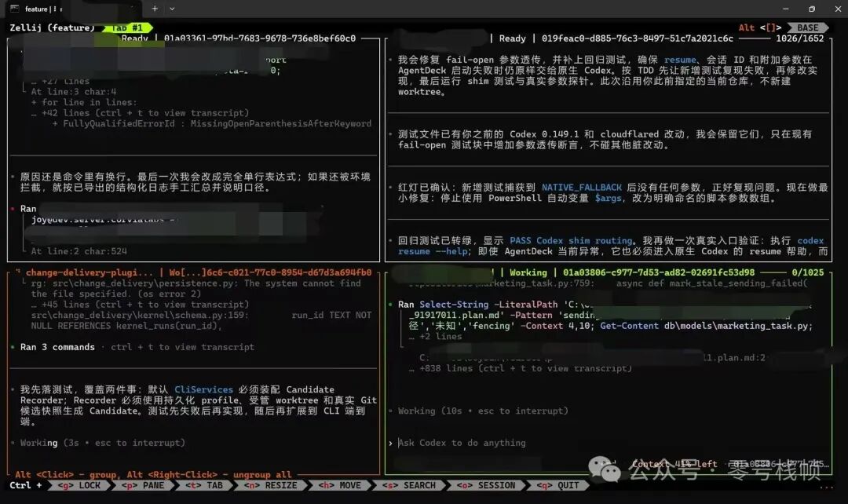
Task: Click the scroll position '0/1025'
Action: tap(807, 272)
